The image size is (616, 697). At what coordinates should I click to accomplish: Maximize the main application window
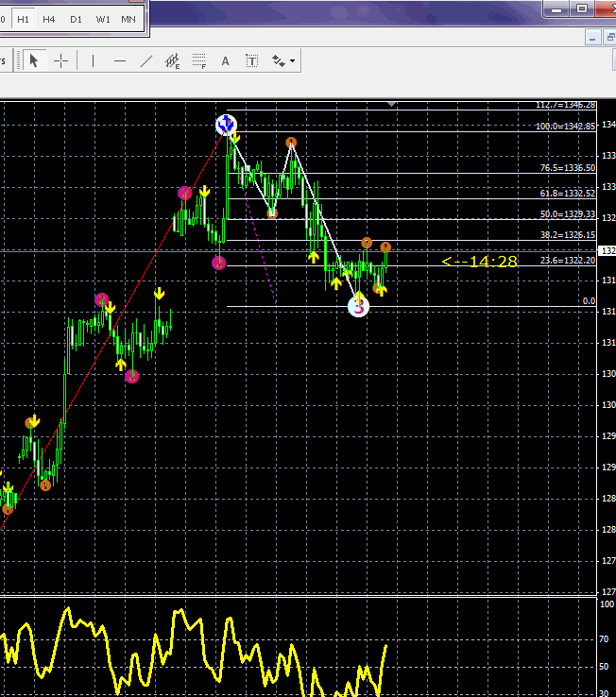point(582,8)
